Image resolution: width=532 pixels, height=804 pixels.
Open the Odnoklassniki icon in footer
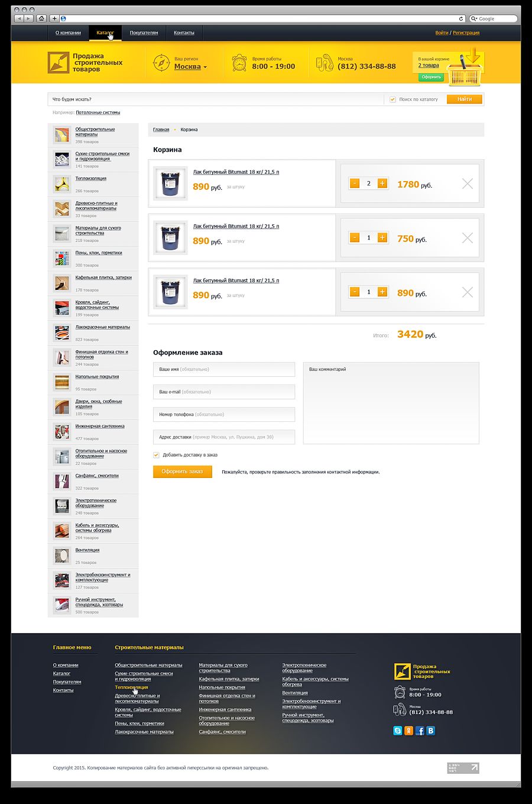coord(408,731)
